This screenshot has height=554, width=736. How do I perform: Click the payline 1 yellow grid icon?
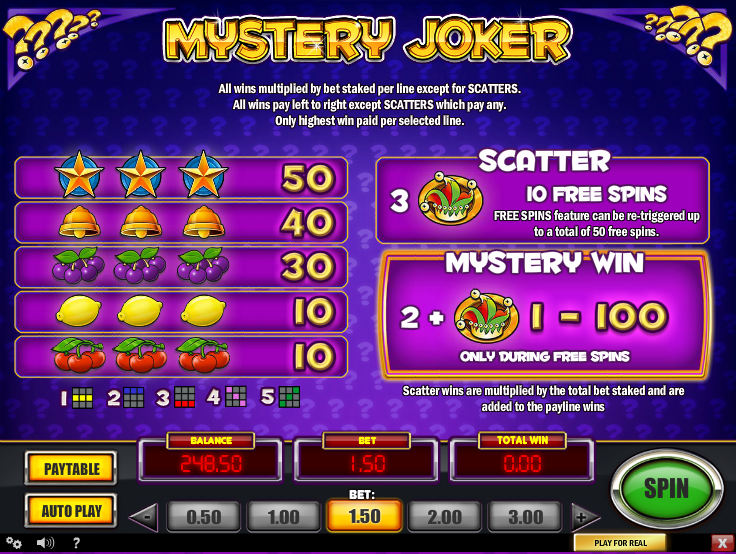[83, 398]
